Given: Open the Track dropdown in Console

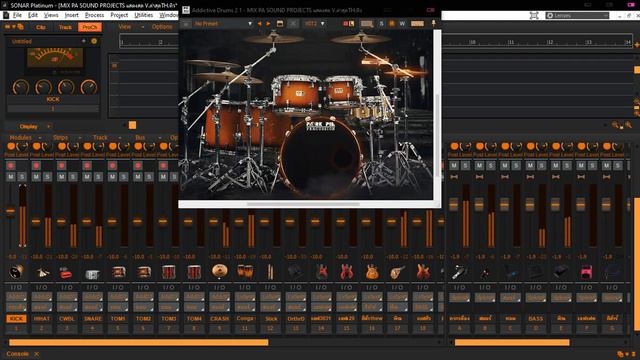Looking at the screenshot, I should point(106,138).
